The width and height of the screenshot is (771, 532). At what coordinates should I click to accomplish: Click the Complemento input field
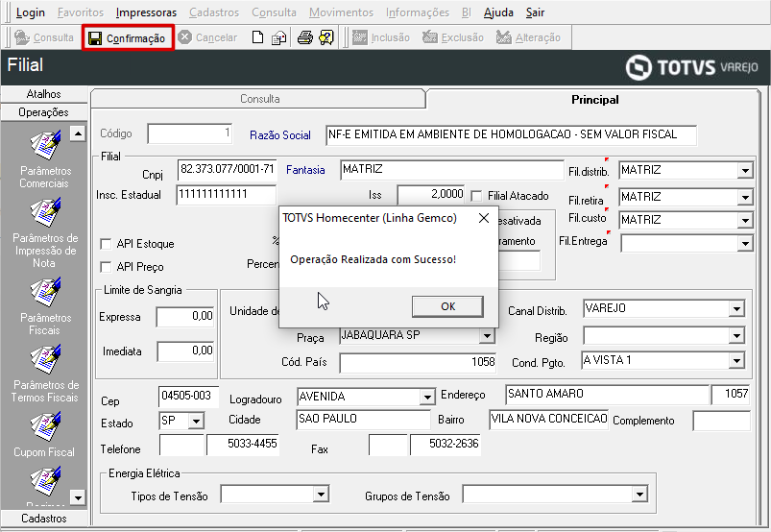(721, 421)
